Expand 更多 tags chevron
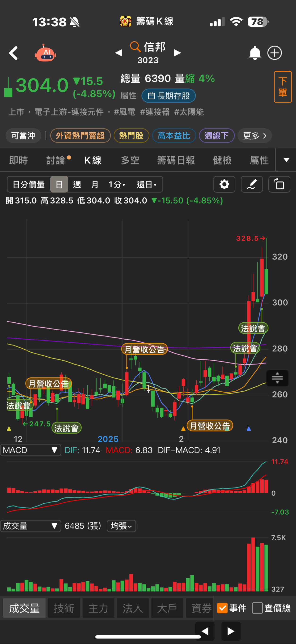Viewport: 296px width, 644px height. [254, 135]
